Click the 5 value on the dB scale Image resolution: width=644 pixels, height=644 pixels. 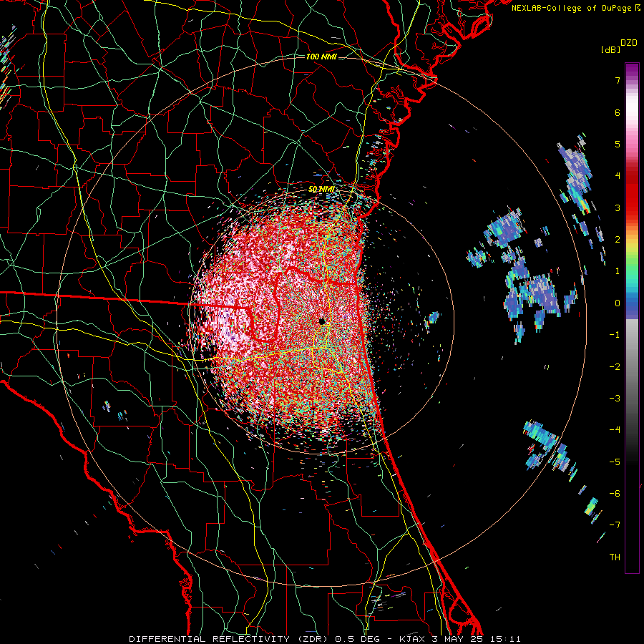click(x=618, y=144)
